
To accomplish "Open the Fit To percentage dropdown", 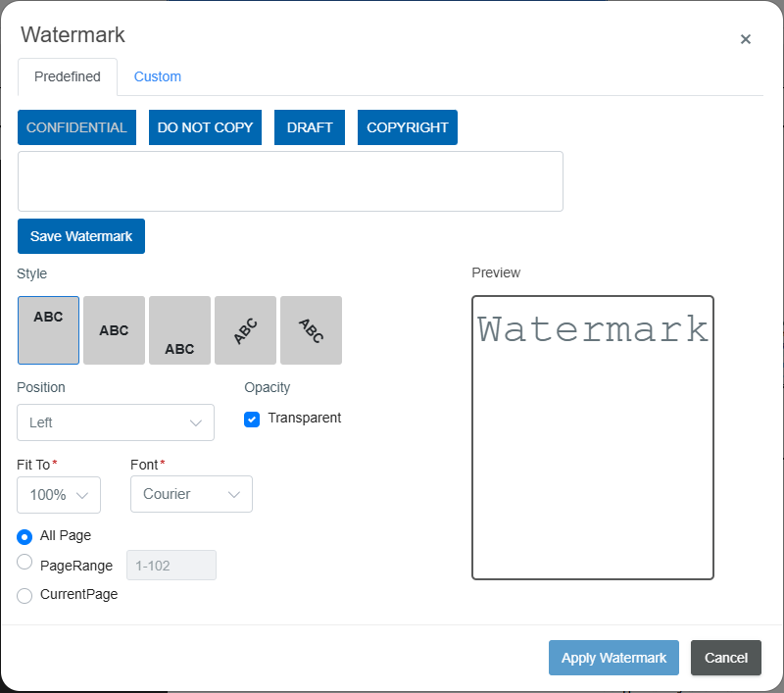I will [58, 495].
